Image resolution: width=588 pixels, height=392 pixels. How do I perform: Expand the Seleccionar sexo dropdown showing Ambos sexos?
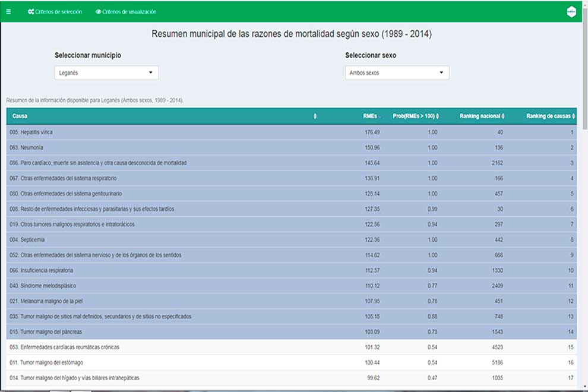click(x=397, y=72)
